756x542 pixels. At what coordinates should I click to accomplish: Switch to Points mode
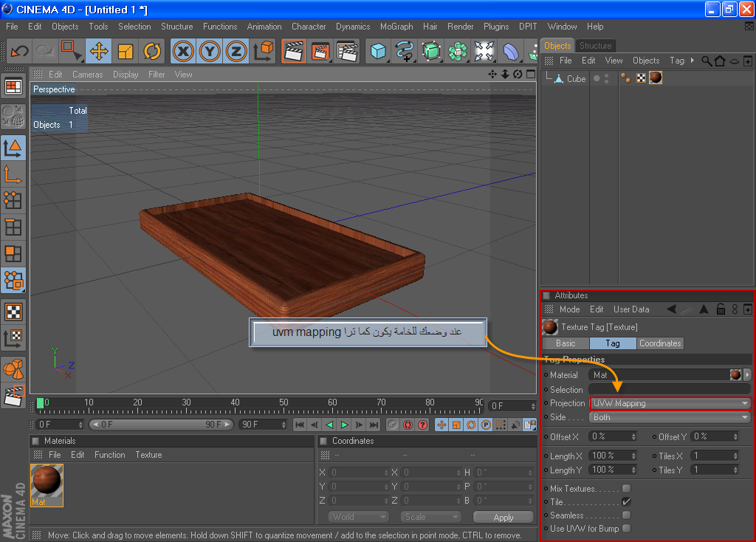tap(13, 201)
